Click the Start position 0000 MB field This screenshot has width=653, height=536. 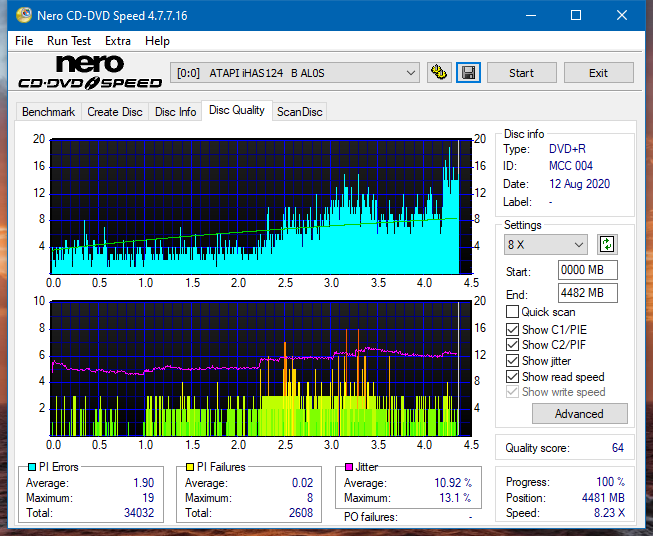point(588,270)
